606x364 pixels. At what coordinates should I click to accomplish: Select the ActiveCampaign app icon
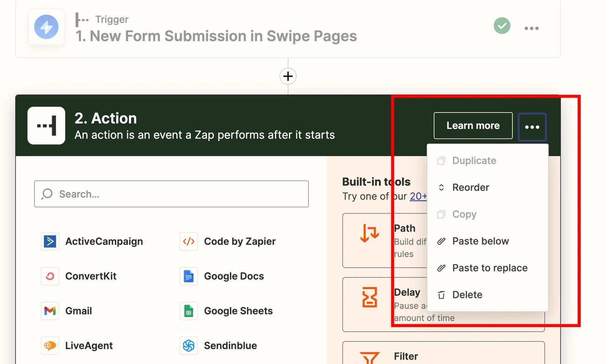50,241
